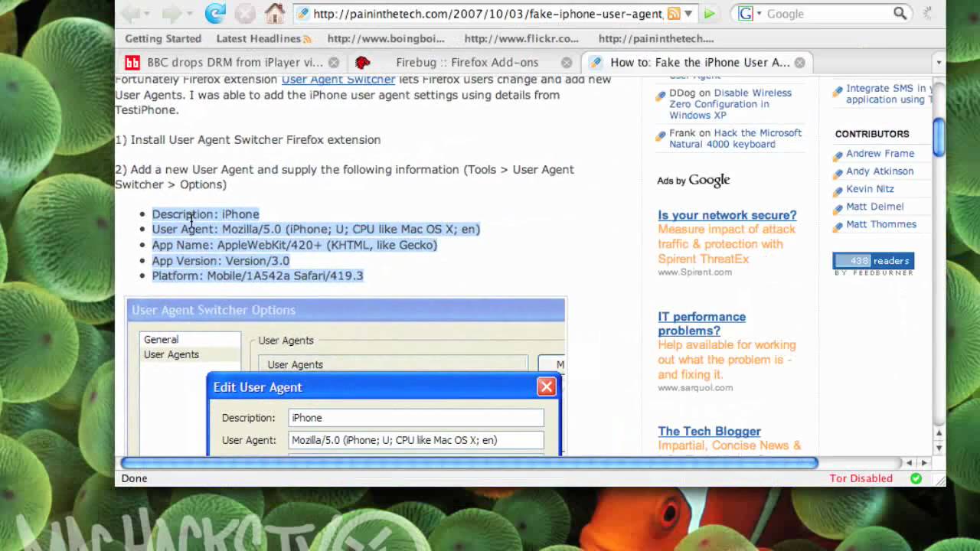Open contributor Kevin Nitz link
The width and height of the screenshot is (980, 551).
point(870,189)
